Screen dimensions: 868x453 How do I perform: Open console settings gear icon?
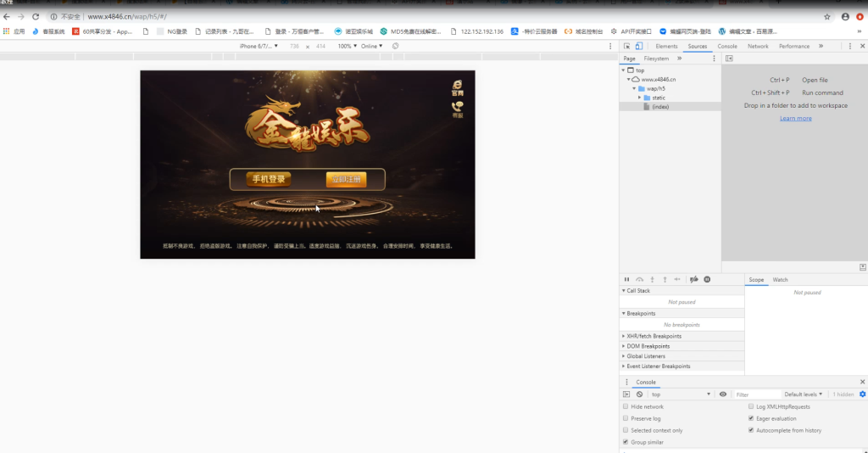pyautogui.click(x=862, y=394)
